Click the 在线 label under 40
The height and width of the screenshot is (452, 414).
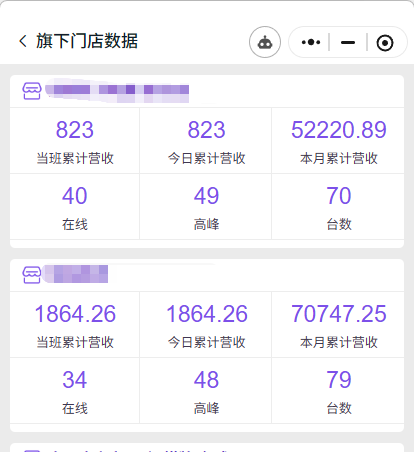pyautogui.click(x=75, y=224)
